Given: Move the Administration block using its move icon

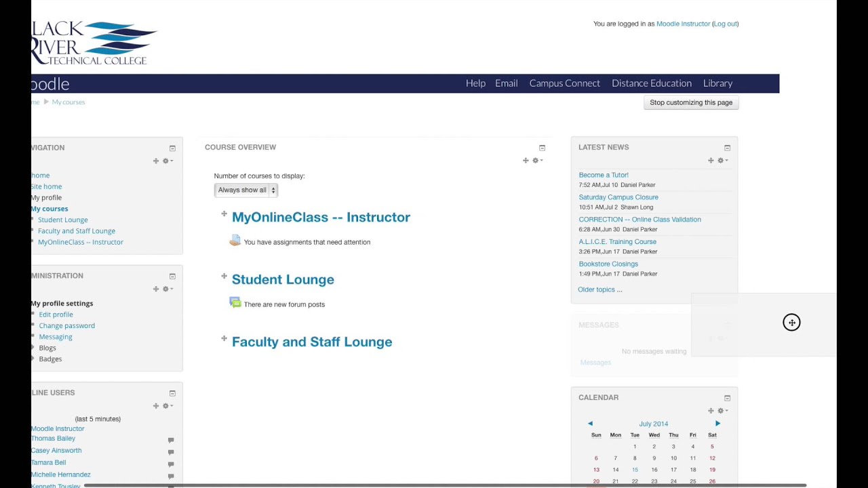Looking at the screenshot, I should pyautogui.click(x=156, y=289).
